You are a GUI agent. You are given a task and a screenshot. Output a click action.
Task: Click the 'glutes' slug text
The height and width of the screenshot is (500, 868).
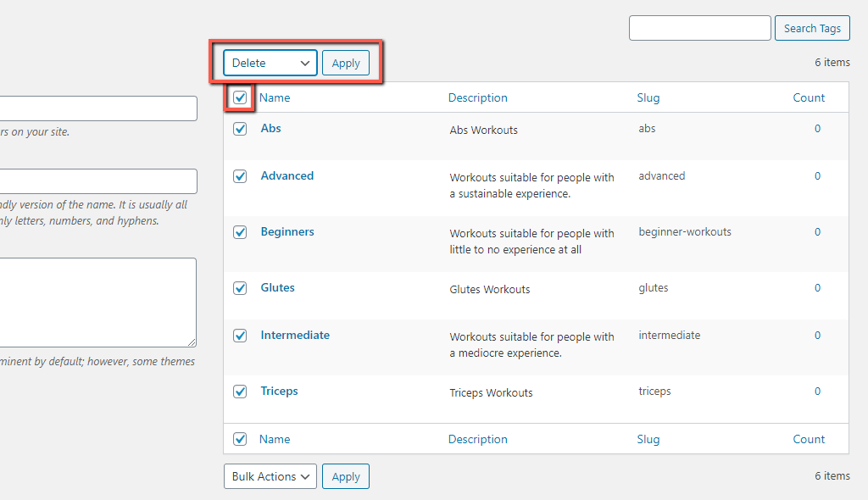654,288
